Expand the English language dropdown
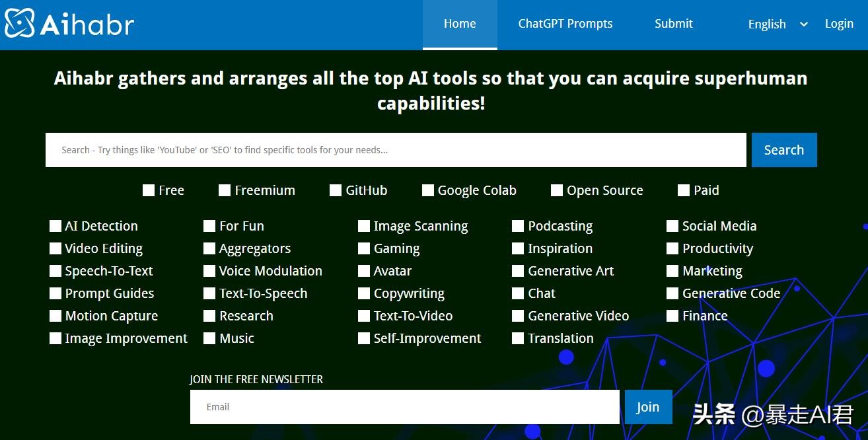Screen dimensions: 868x440 [x=777, y=24]
